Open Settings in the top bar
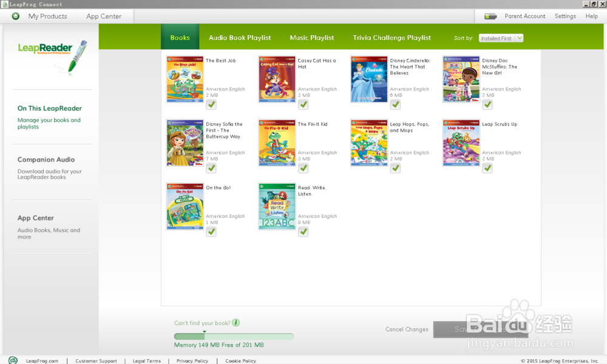 565,16
